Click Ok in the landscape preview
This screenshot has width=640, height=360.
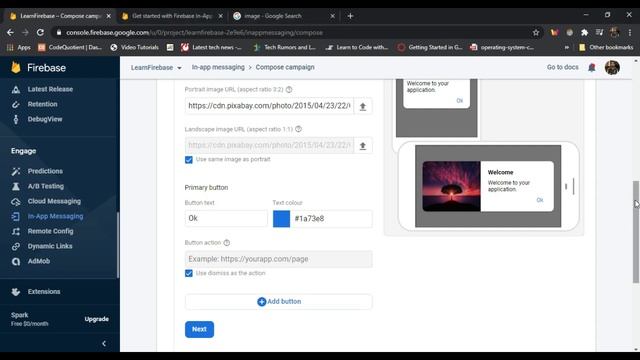point(540,200)
